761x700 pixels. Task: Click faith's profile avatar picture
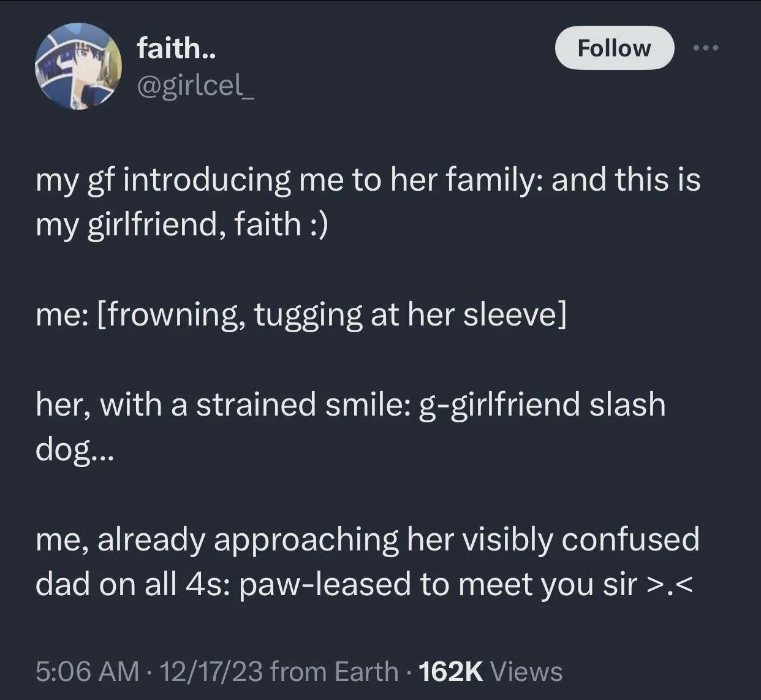(x=77, y=66)
